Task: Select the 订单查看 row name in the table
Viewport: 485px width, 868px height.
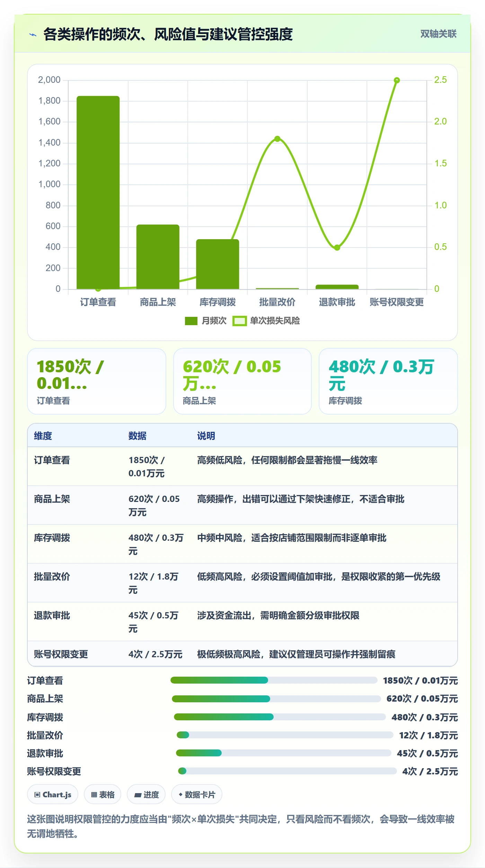Action: 52,460
